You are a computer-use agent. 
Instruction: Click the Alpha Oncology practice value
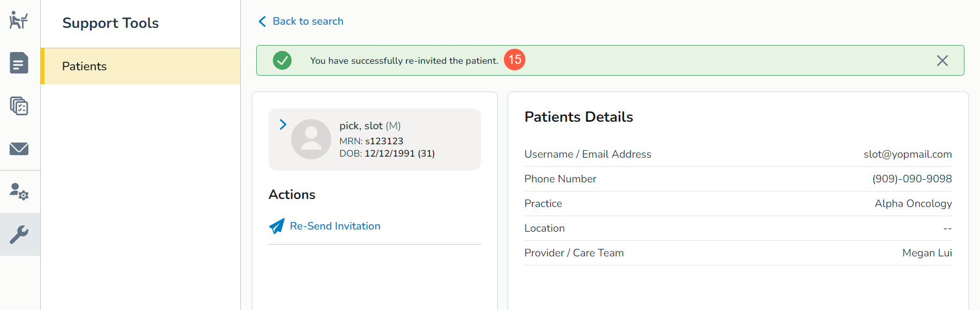(913, 204)
